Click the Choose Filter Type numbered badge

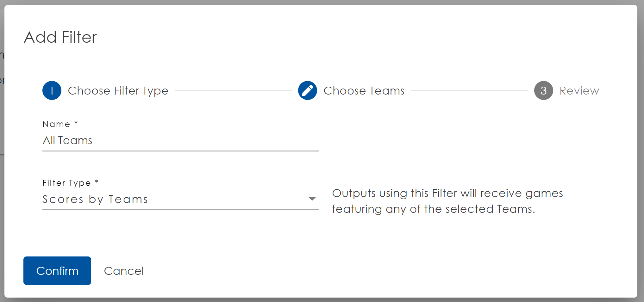click(x=52, y=90)
